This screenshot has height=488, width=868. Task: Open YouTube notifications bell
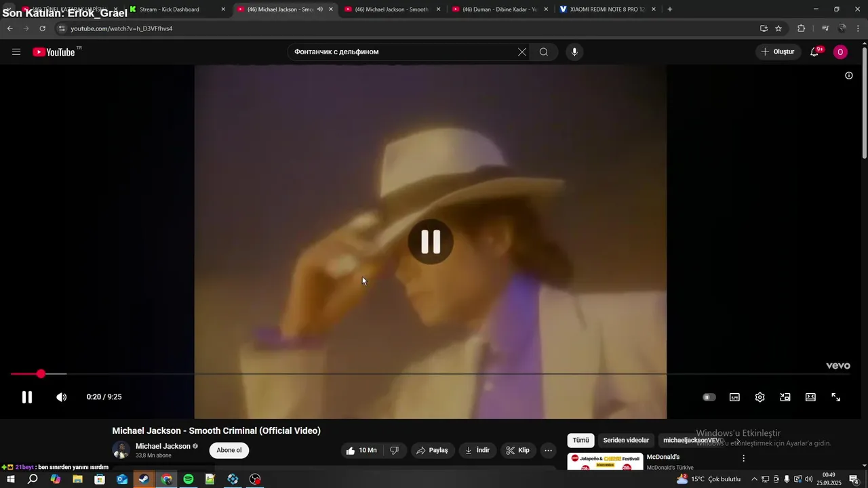[815, 52]
